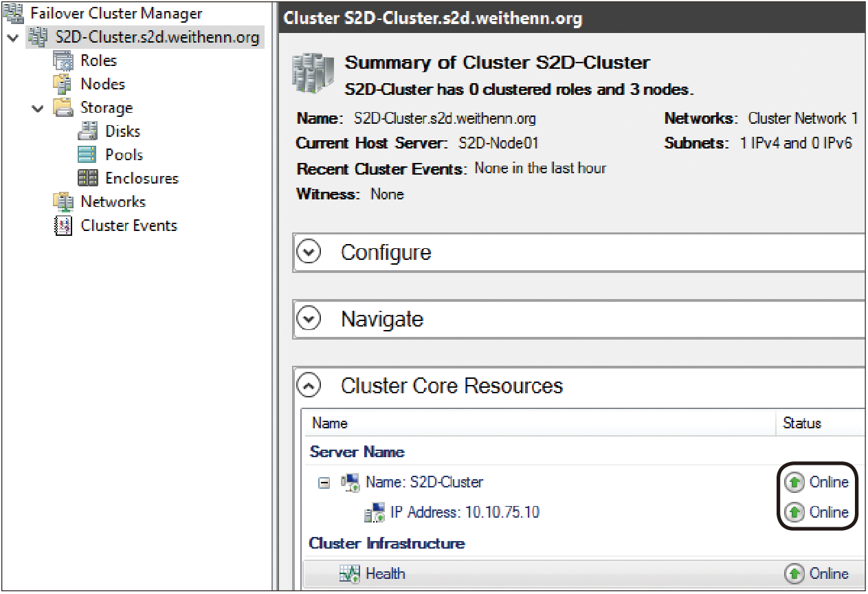Open the Cluster Events node

pos(129,225)
